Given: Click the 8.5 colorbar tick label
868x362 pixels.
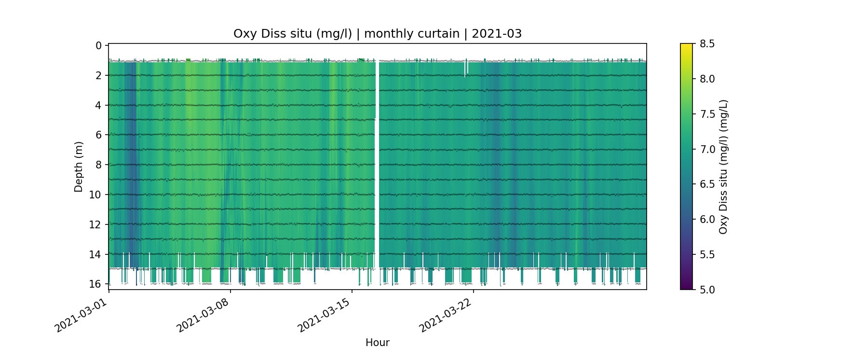Looking at the screenshot, I should pyautogui.click(x=707, y=44).
